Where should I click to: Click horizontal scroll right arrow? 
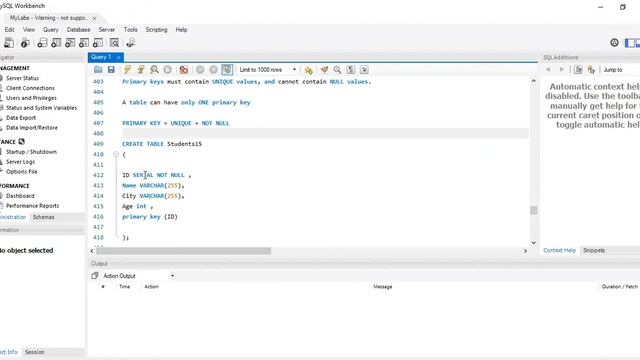[x=525, y=251]
